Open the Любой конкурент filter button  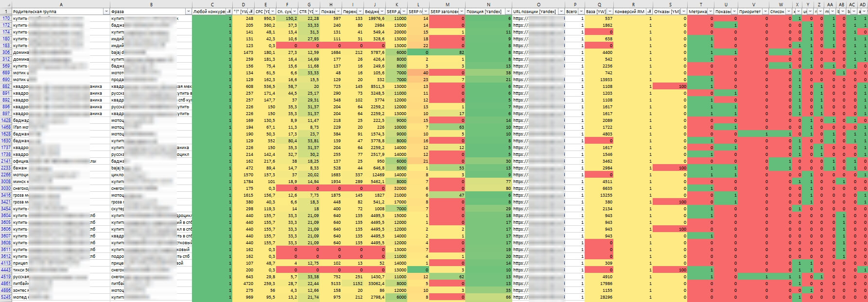(229, 12)
